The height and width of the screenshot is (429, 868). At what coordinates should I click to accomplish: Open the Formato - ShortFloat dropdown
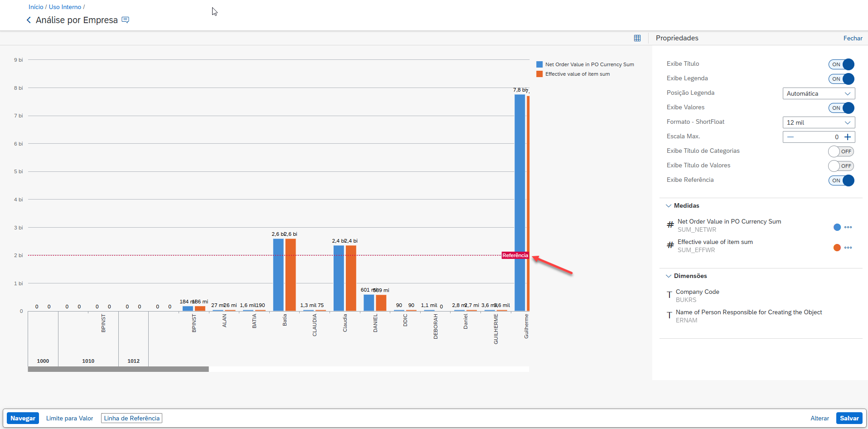pyautogui.click(x=819, y=122)
